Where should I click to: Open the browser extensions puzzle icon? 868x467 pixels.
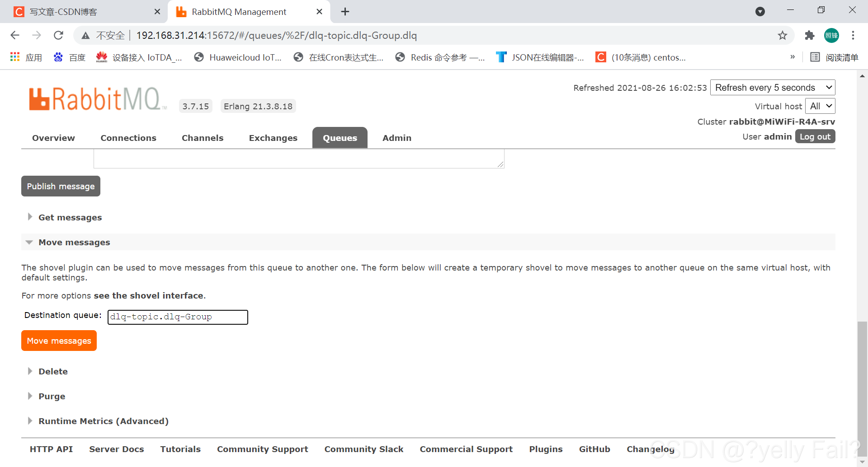pos(809,35)
